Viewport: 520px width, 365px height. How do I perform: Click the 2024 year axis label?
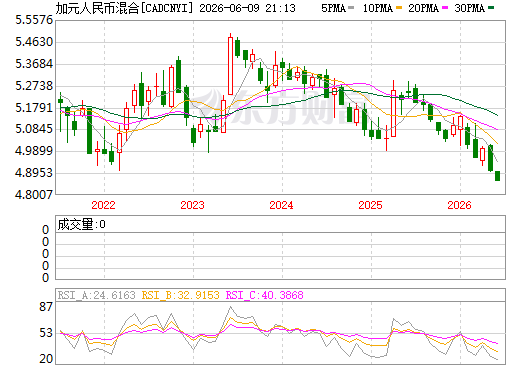[281, 205]
